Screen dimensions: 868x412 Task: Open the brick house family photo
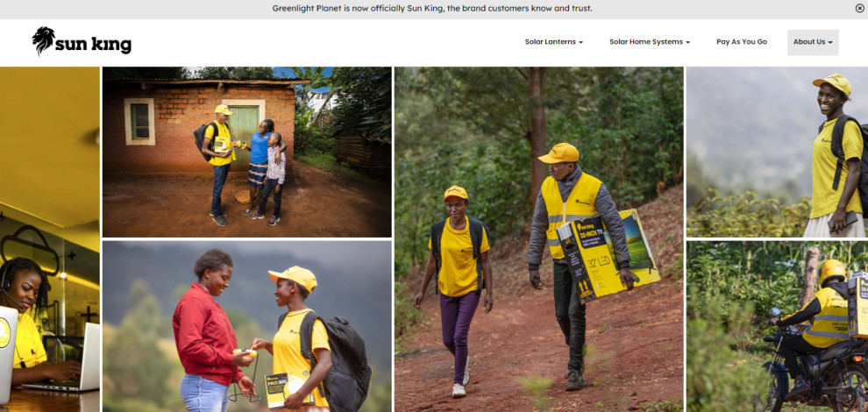coord(247,153)
